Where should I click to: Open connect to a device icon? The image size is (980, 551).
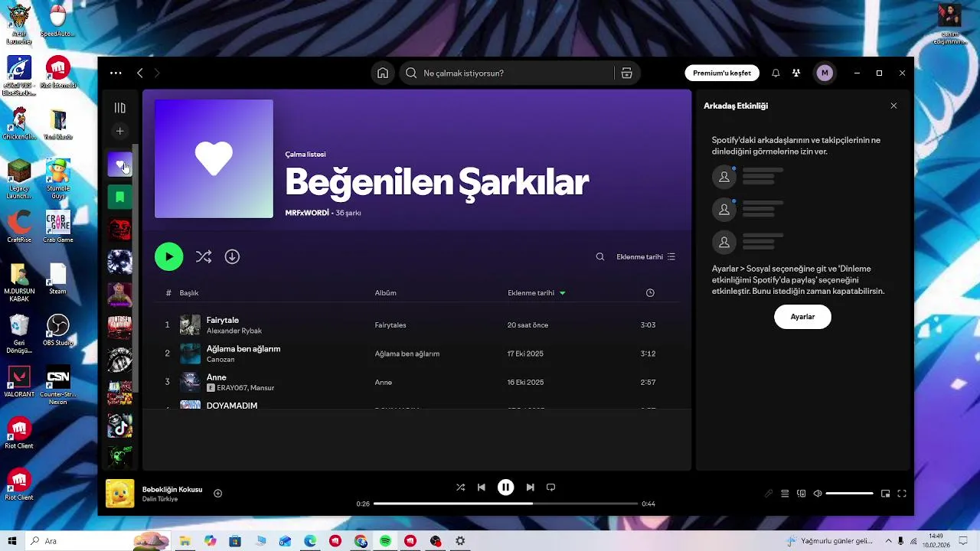coord(802,494)
